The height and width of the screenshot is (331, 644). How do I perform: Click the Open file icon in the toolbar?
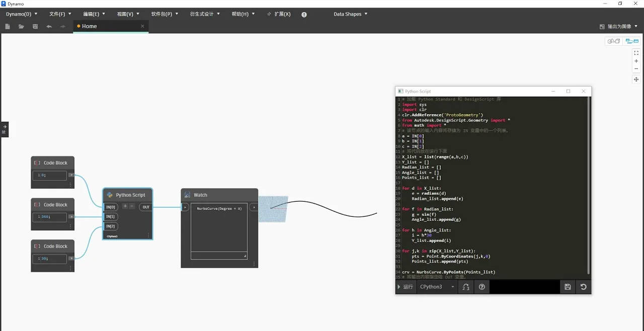point(20,26)
